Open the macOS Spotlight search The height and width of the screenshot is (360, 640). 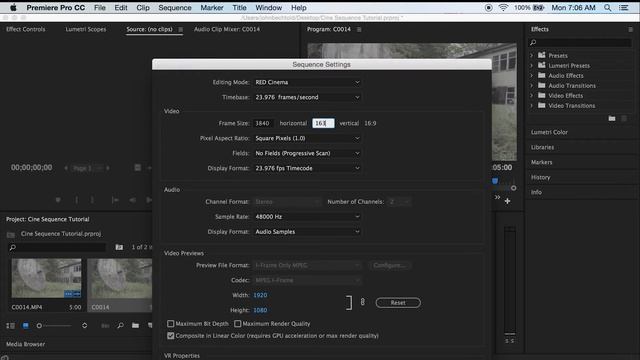tap(607, 8)
